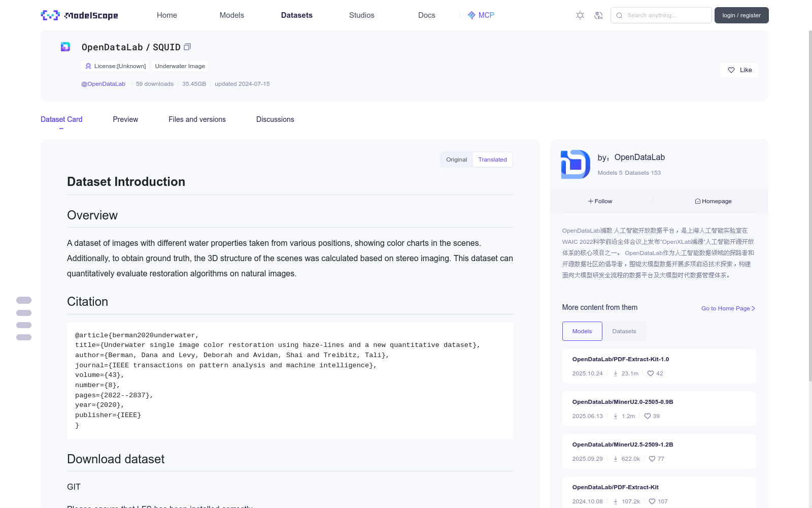The image size is (812, 508).
Task: Click 'Datasets 153' count in author card
Action: tap(643, 173)
